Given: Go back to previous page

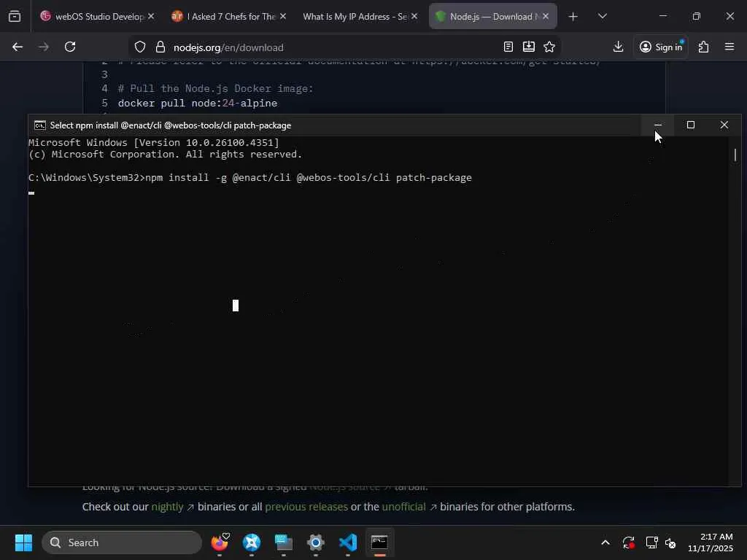Looking at the screenshot, I should (18, 47).
